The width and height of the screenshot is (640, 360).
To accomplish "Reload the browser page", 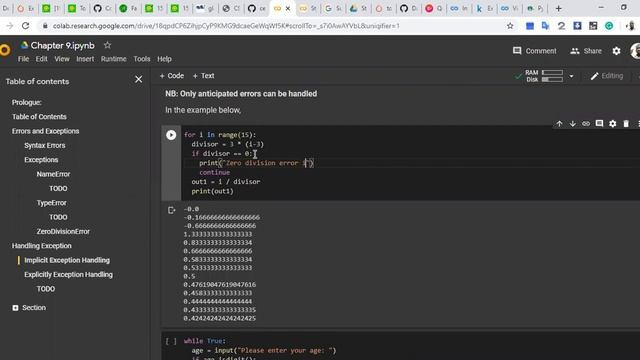I will click(25, 26).
